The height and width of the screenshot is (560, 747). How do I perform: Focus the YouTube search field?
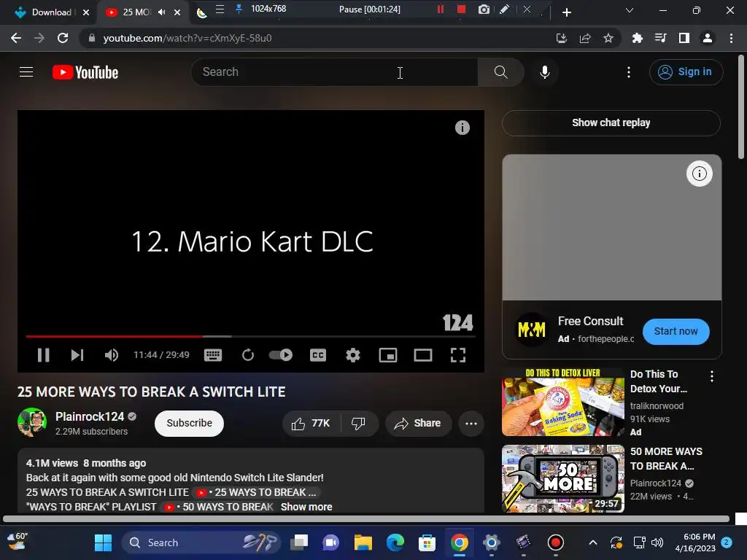[334, 72]
